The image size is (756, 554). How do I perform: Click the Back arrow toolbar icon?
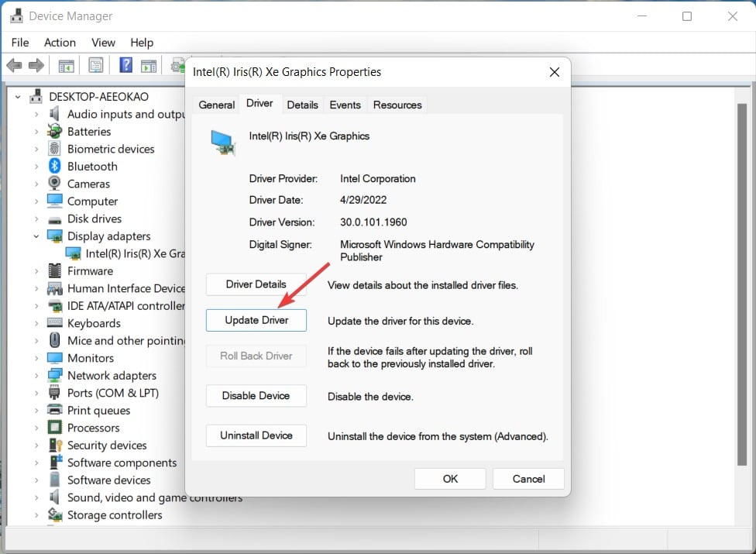click(15, 65)
